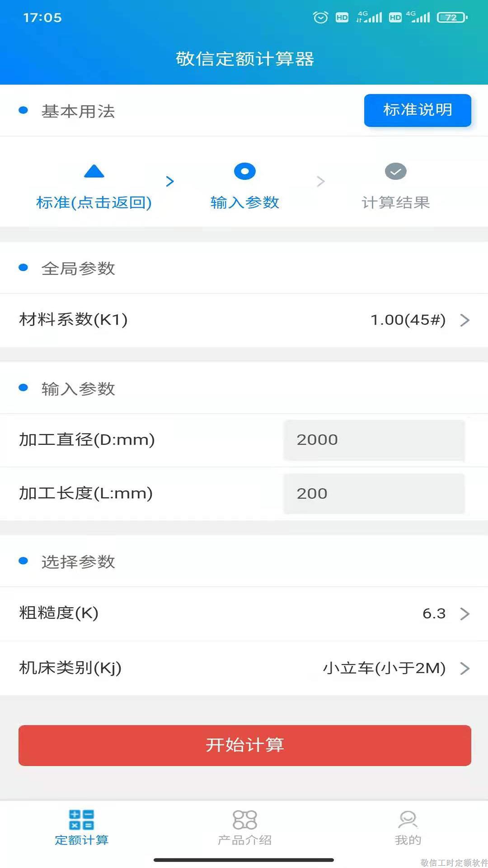
Task: Expand 粗糙度(K) selection chevron
Action: [x=465, y=613]
